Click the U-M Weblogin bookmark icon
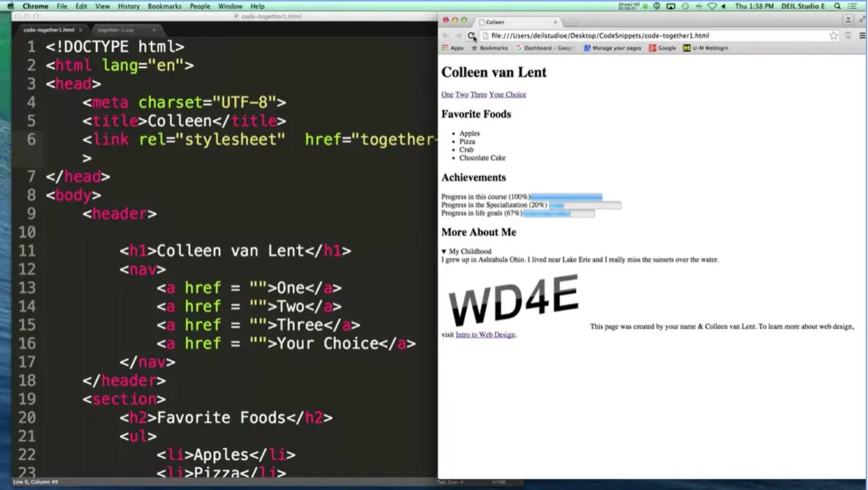 tap(688, 48)
